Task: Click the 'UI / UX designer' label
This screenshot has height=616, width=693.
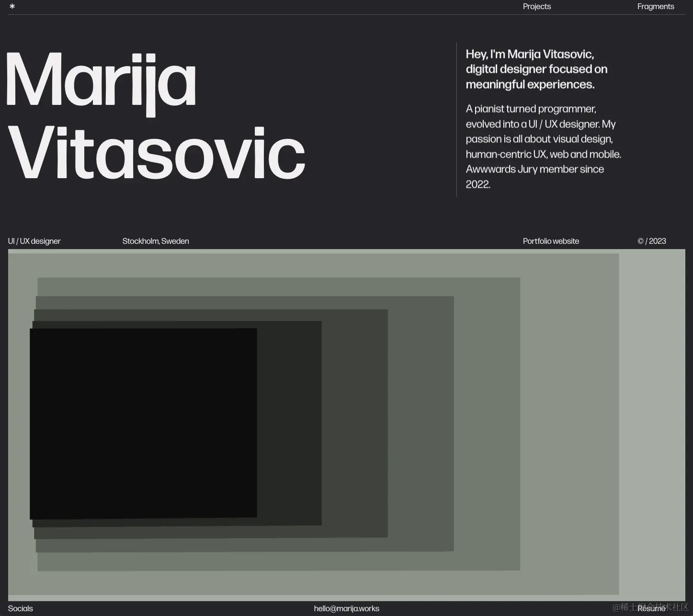Action: (34, 241)
